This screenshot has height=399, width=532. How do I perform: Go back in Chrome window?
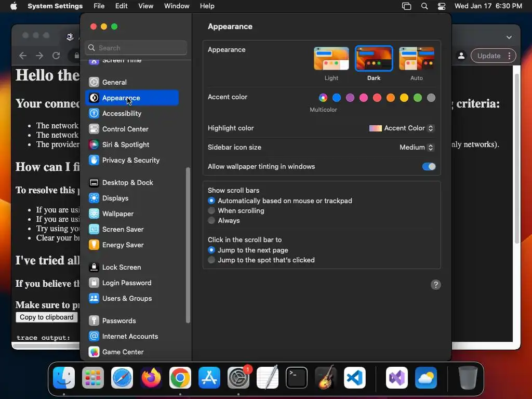[x=23, y=56]
